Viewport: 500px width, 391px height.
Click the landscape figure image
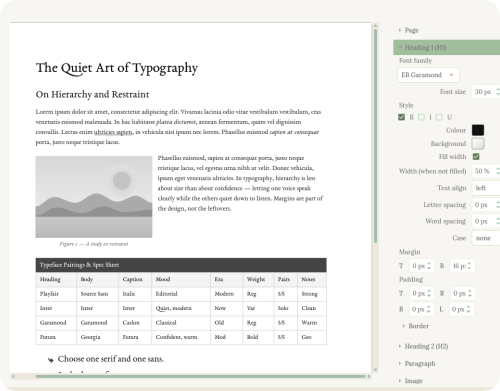coord(94,197)
